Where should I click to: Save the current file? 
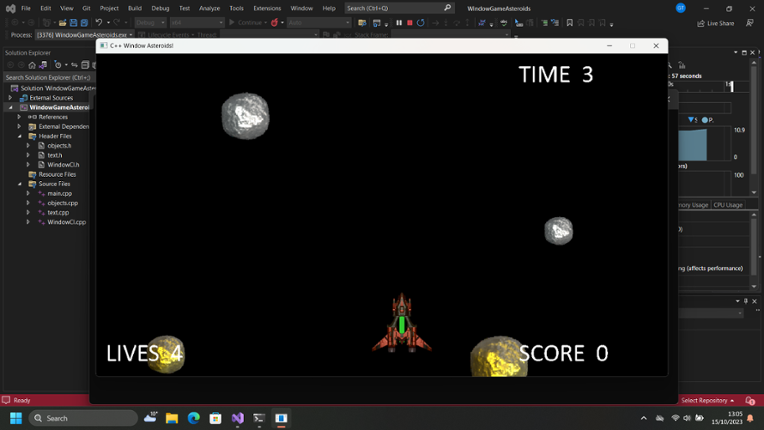tap(73, 22)
